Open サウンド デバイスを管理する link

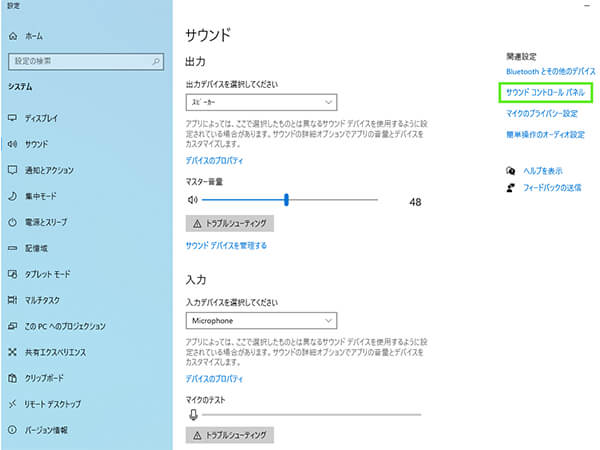(x=226, y=245)
